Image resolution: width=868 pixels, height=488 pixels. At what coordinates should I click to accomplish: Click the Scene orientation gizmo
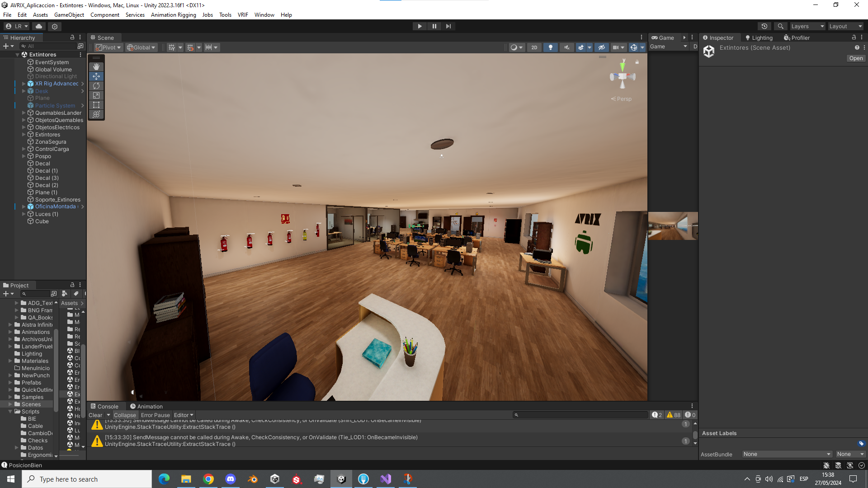pos(623,77)
